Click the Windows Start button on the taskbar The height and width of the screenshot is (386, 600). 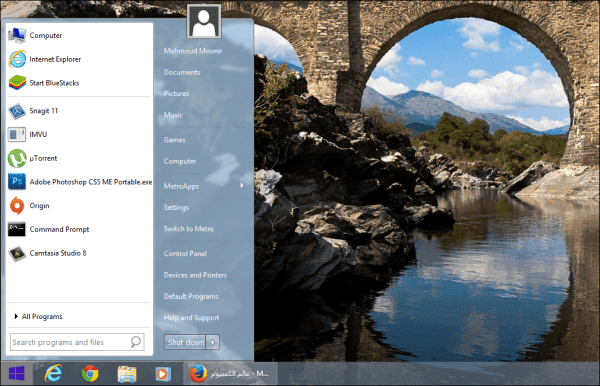[x=16, y=373]
